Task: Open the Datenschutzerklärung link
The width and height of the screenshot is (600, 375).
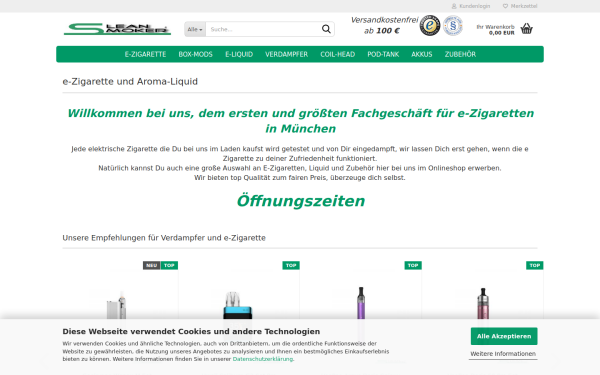Action: click(x=262, y=359)
